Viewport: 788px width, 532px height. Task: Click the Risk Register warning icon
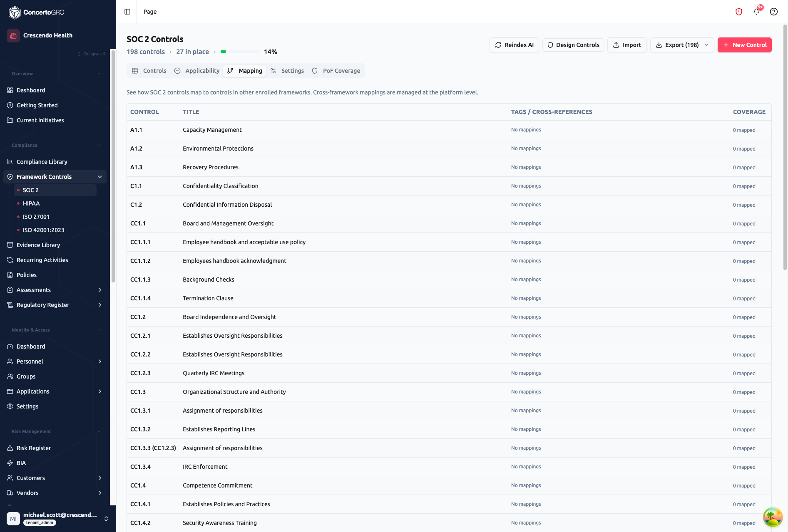[x=10, y=448]
